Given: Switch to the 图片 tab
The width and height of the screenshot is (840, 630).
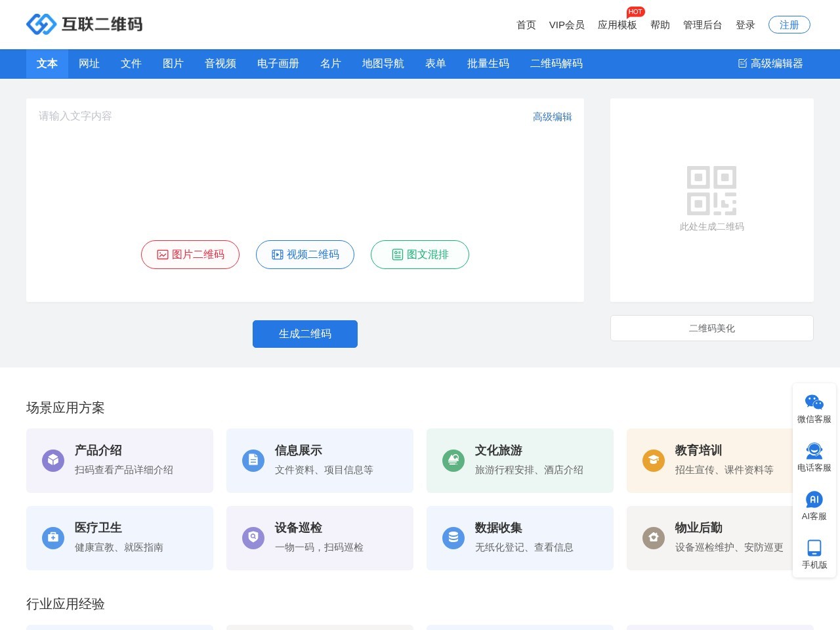Looking at the screenshot, I should tap(173, 64).
